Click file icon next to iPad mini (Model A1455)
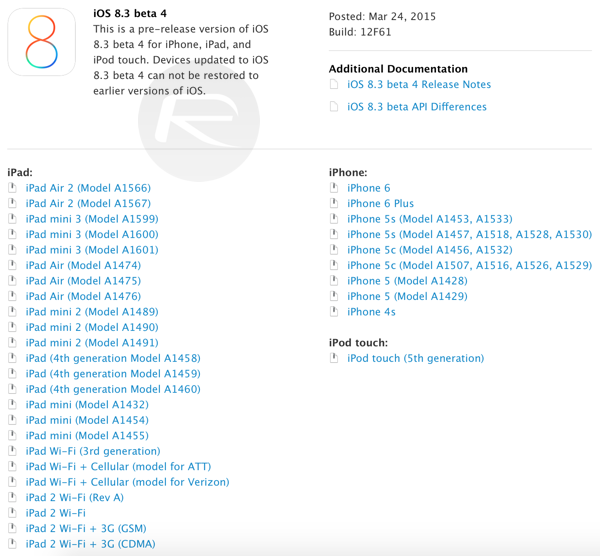This screenshot has width=600, height=556. coord(13,435)
